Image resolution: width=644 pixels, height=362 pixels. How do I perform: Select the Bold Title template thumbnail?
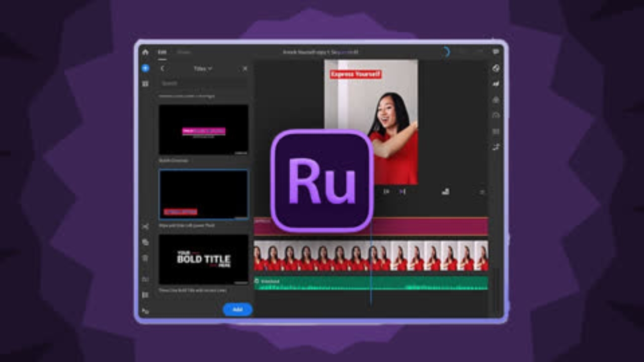coord(204,259)
